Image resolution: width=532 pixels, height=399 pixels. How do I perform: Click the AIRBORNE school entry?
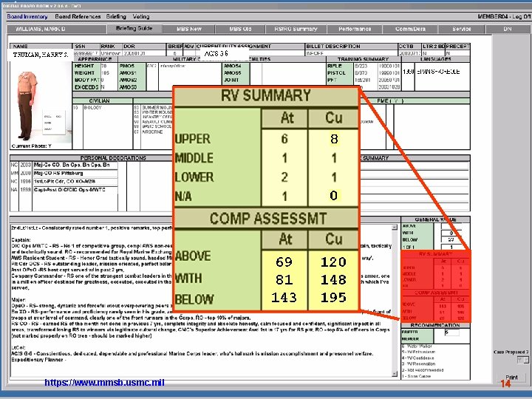153,132
